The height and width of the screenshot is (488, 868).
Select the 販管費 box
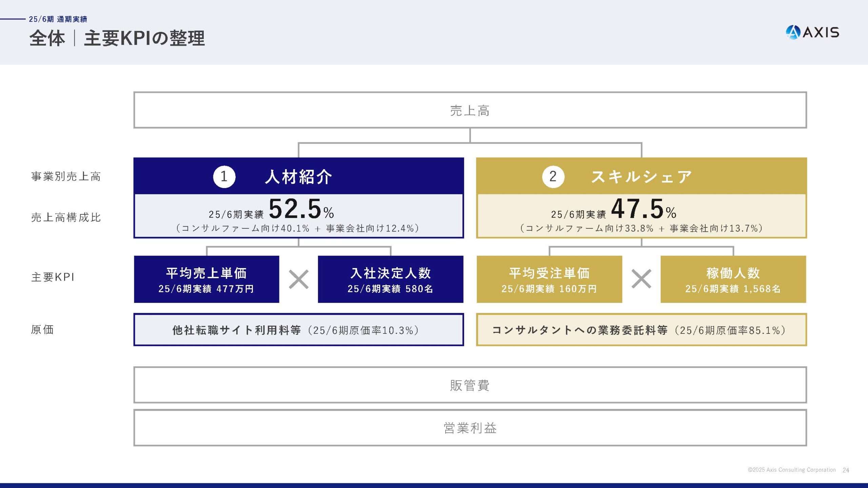470,385
